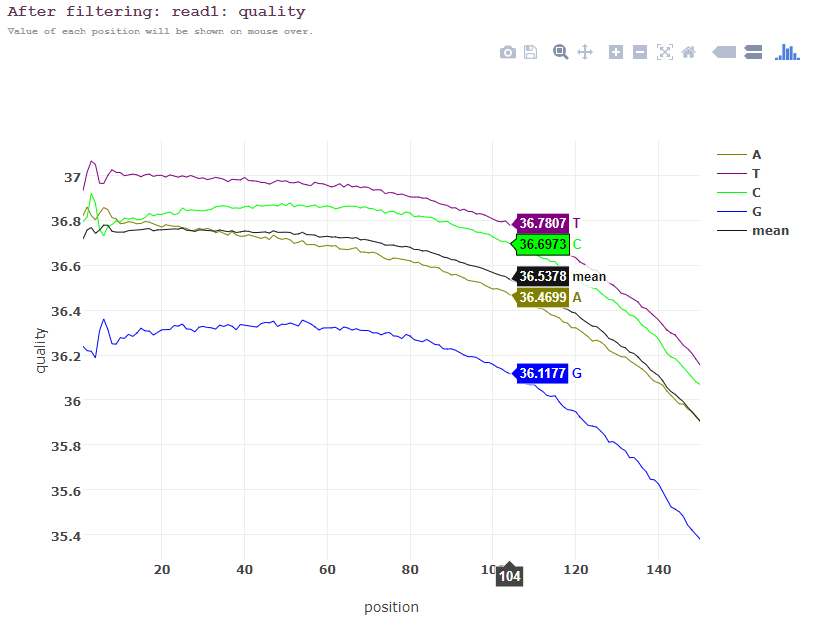Select the Zoom magnifier tool

point(560,52)
